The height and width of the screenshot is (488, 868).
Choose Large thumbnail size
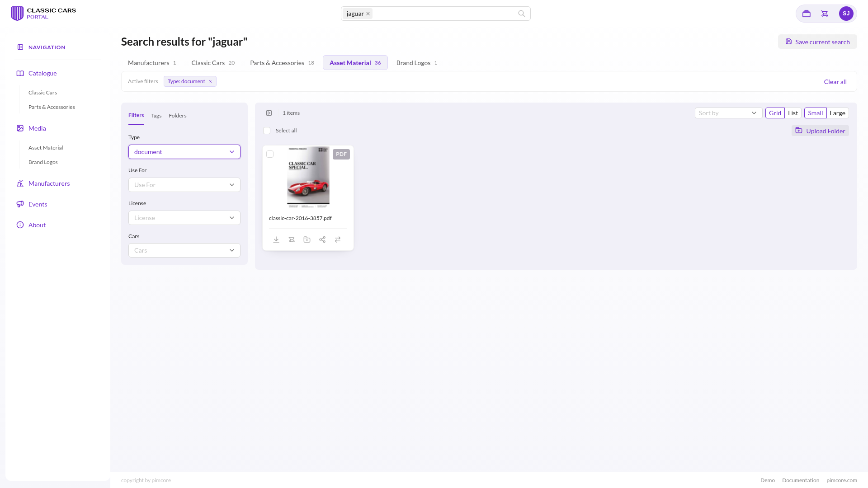pos(837,113)
